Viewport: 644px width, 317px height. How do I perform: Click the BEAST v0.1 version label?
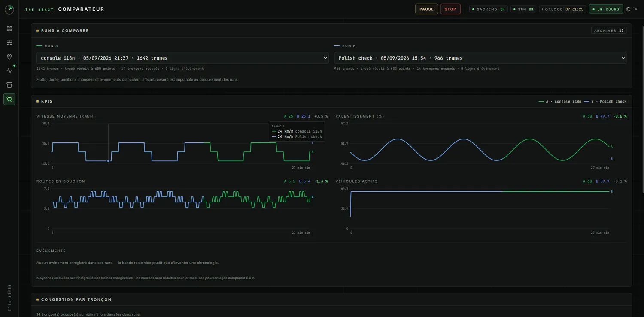9,298
